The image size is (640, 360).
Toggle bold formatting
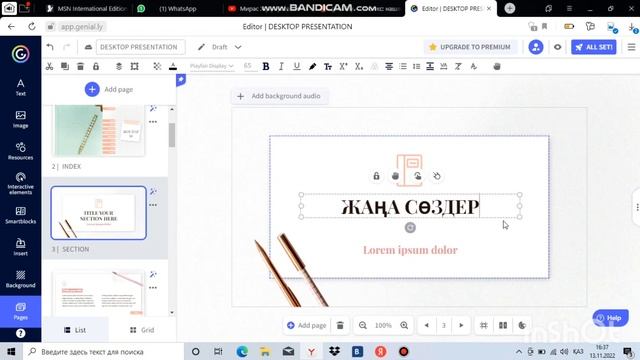point(266,66)
